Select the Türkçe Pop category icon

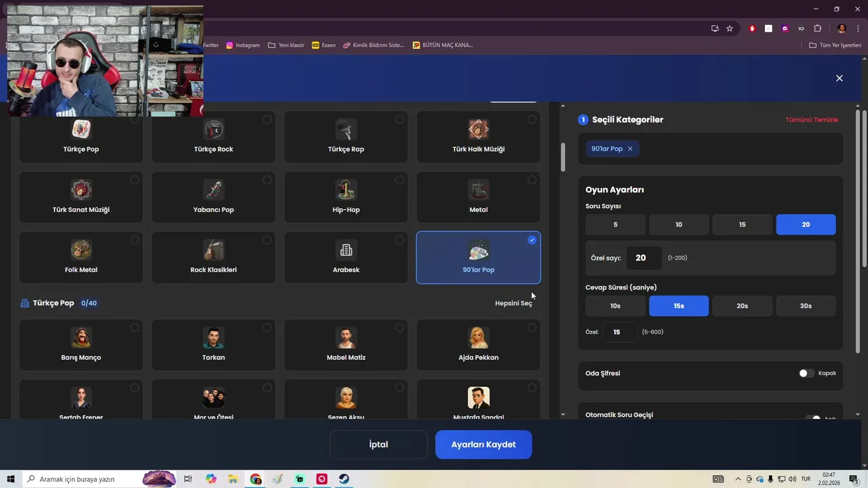click(81, 129)
